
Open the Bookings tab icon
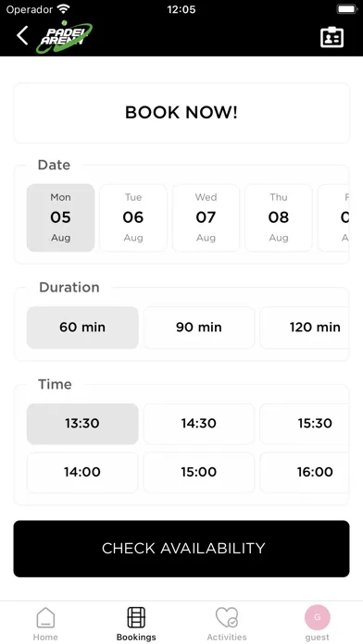click(x=136, y=617)
